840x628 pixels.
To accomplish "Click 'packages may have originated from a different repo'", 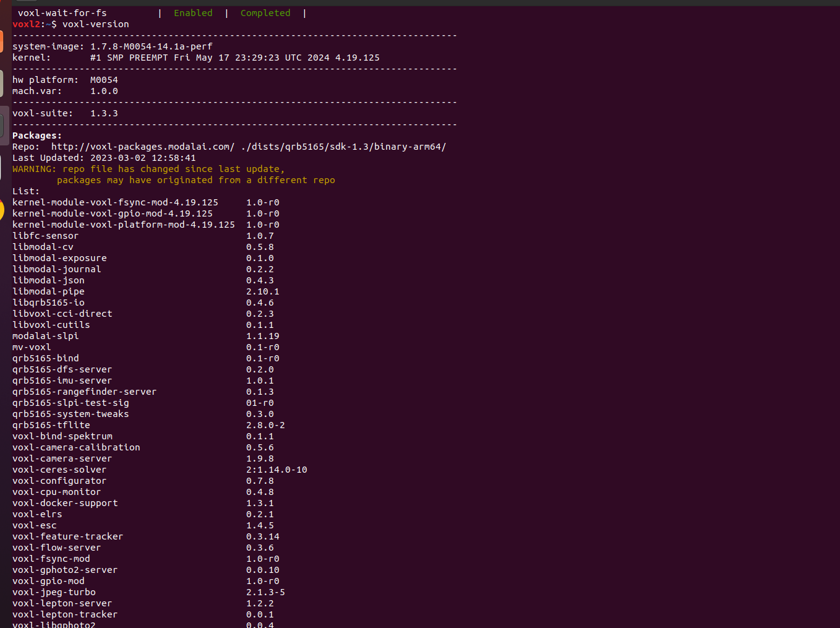I will click(x=196, y=180).
